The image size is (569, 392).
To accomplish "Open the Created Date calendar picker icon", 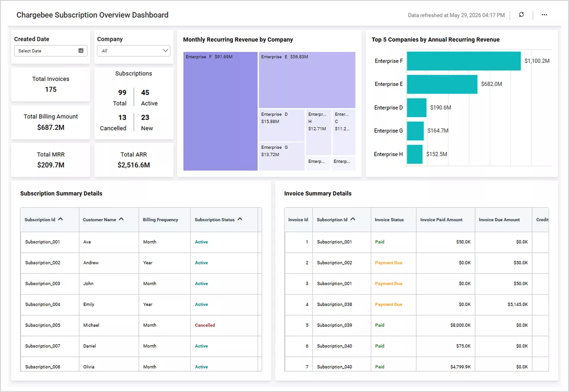I will 81,51.
